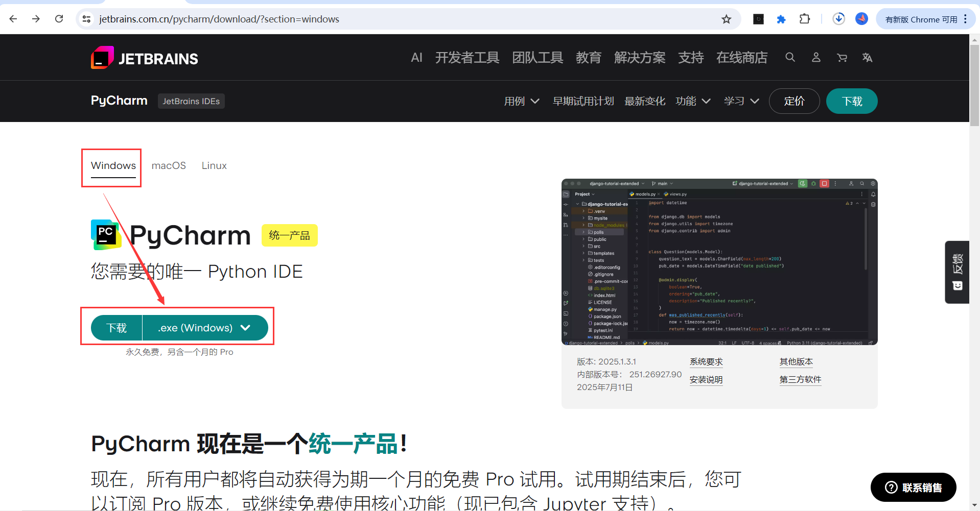Open 系统要求 link
Image resolution: width=980 pixels, height=511 pixels.
(x=706, y=362)
